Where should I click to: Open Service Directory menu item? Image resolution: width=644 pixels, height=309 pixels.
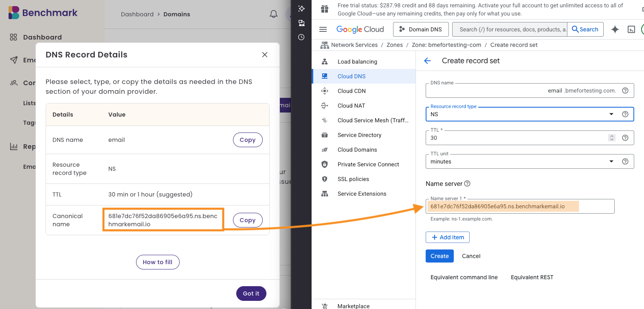click(364, 135)
